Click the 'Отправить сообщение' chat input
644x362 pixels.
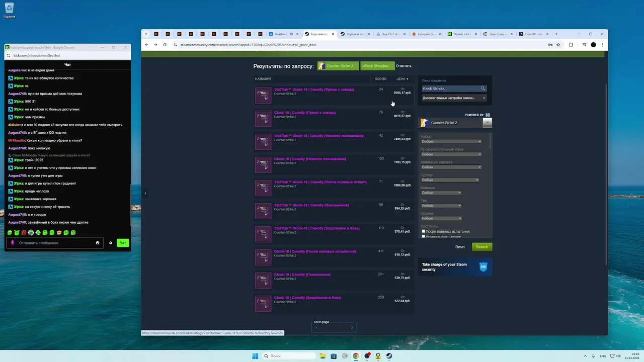55,243
